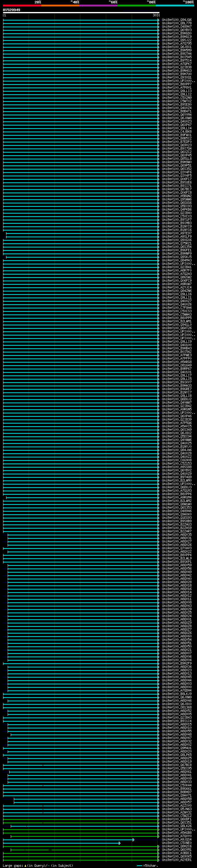197x868 pixels.
Task: Select label UniRef100_A9RGN5
Action: click(x=177, y=410)
